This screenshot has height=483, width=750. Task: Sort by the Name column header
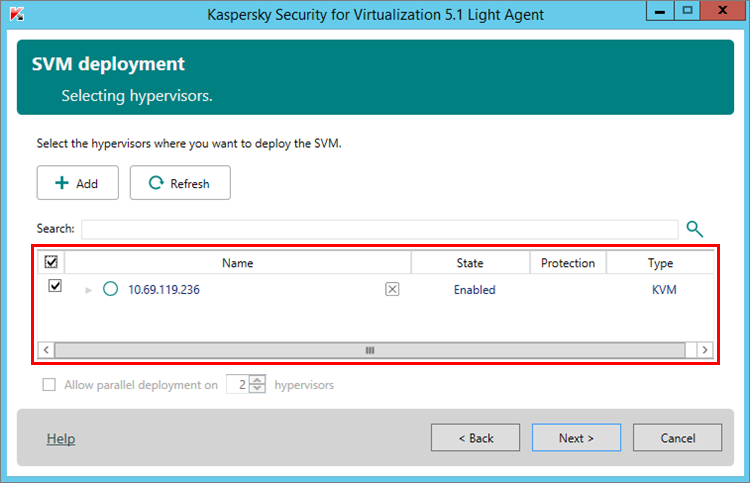238,263
